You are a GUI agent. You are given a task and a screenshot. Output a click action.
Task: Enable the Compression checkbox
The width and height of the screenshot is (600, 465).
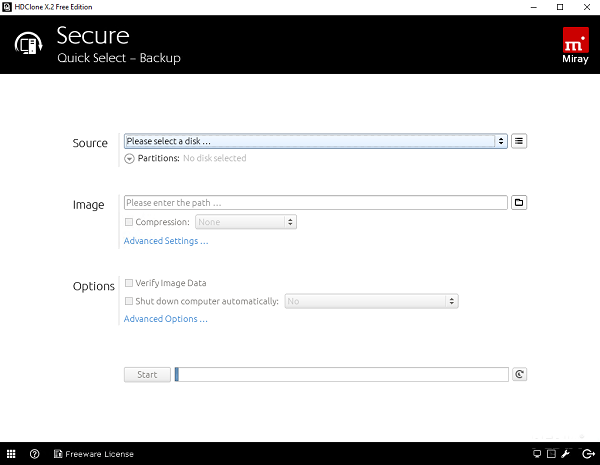(129, 222)
